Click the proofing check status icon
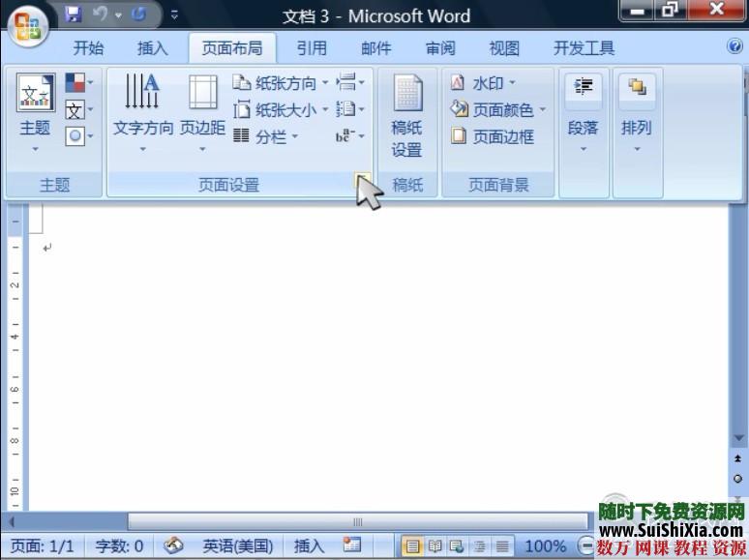This screenshot has width=749, height=560. [x=174, y=545]
